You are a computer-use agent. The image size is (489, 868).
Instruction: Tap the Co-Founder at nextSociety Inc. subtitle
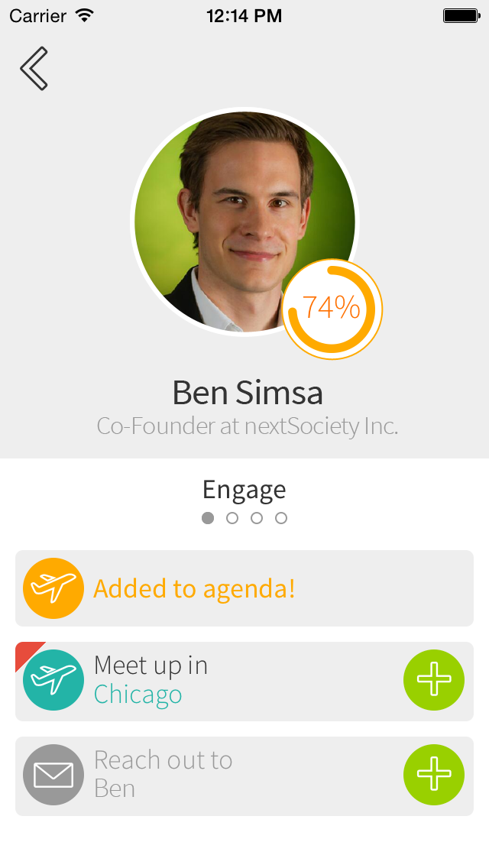248,426
